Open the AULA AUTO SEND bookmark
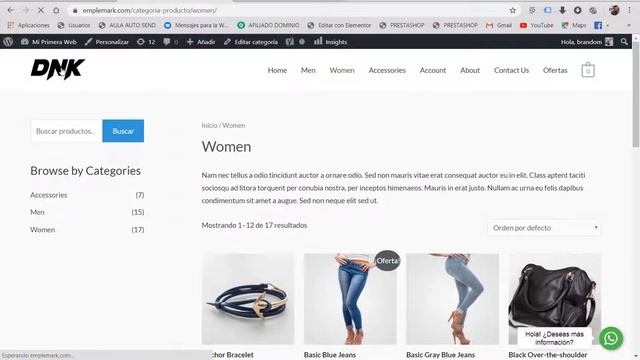 (x=127, y=25)
